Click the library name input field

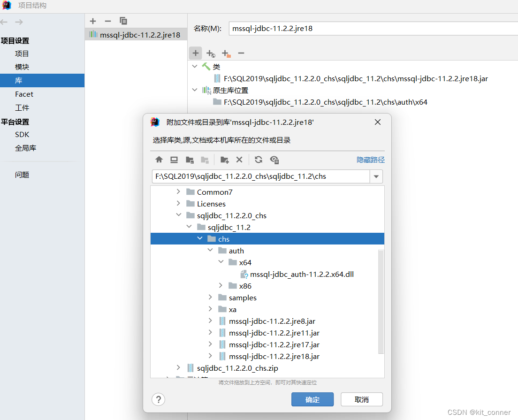tap(373, 29)
